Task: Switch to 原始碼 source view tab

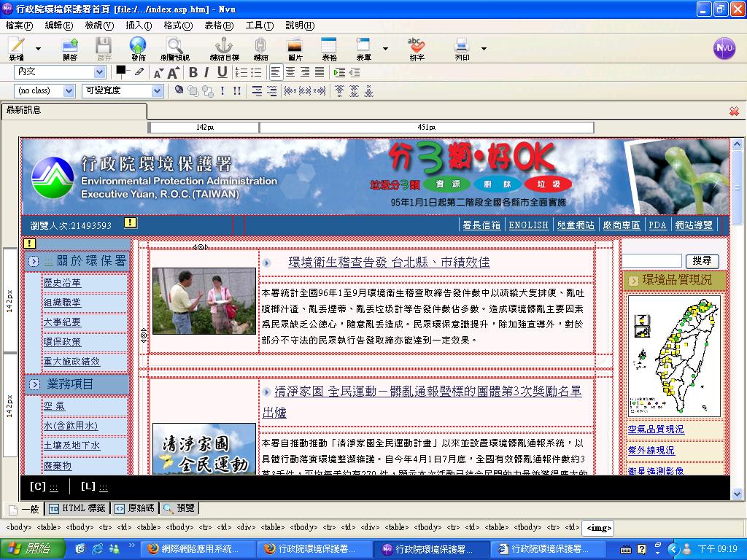Action: click(135, 508)
